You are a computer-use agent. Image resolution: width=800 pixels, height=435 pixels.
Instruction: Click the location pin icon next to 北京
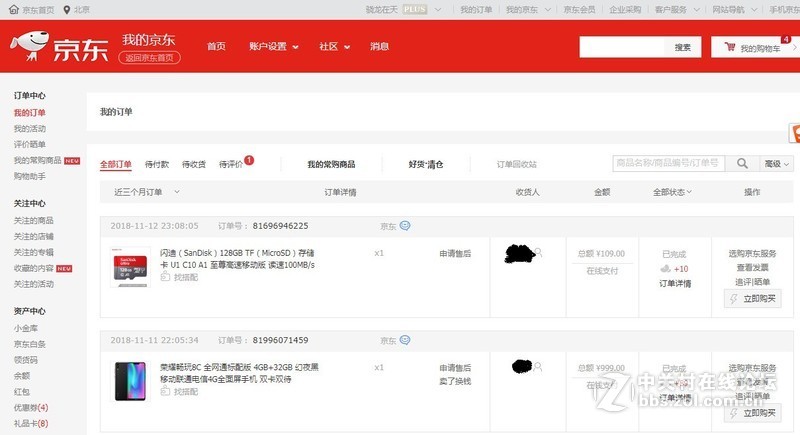click(x=66, y=9)
